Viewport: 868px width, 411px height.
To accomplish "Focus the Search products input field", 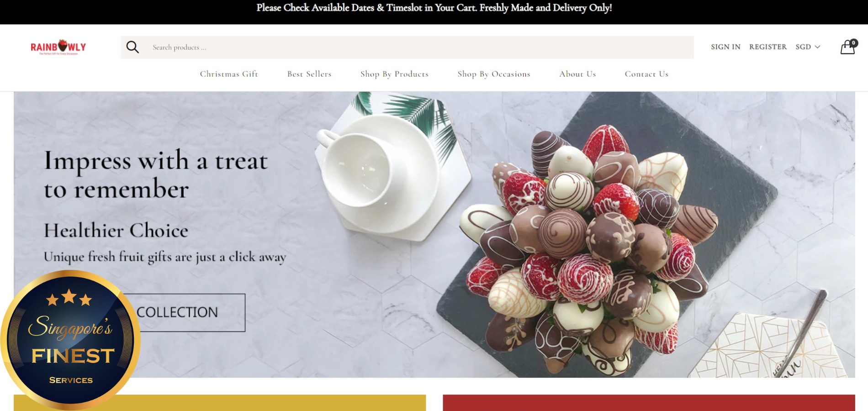I will pyautogui.click(x=420, y=47).
